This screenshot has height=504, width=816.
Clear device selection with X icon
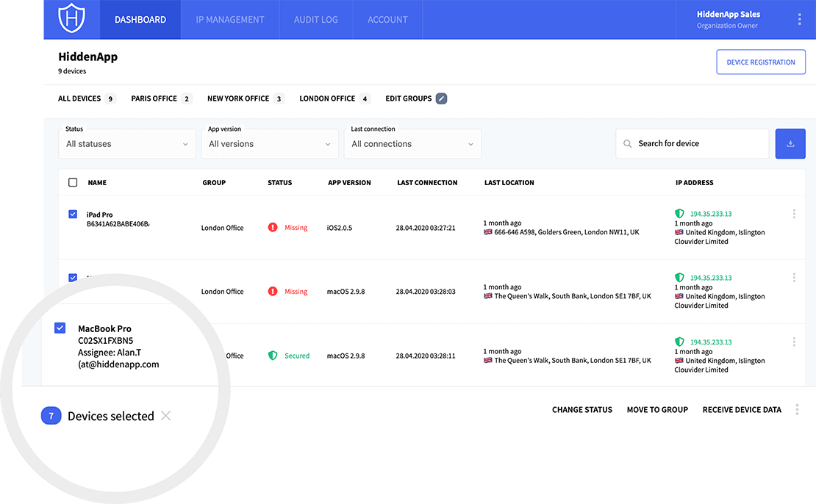coord(165,416)
